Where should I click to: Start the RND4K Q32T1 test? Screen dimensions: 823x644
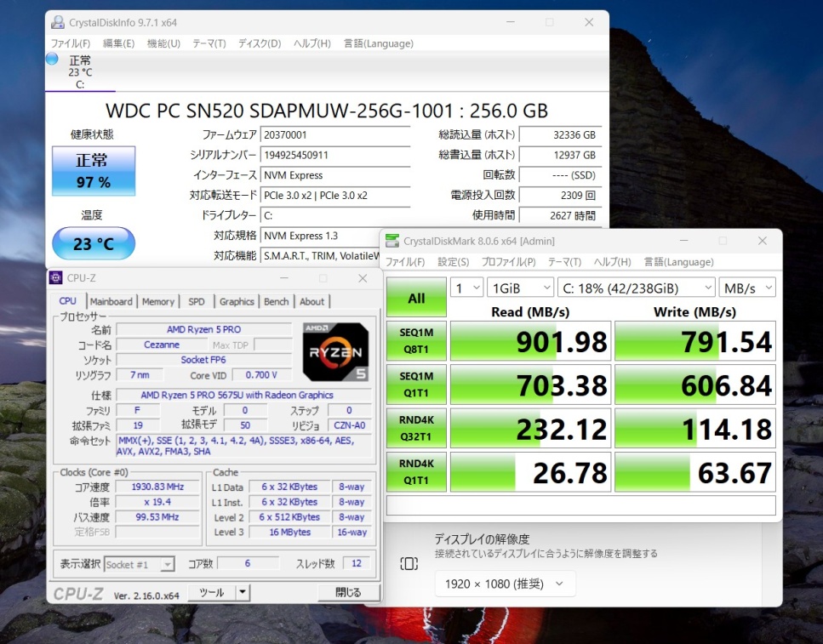(x=416, y=428)
